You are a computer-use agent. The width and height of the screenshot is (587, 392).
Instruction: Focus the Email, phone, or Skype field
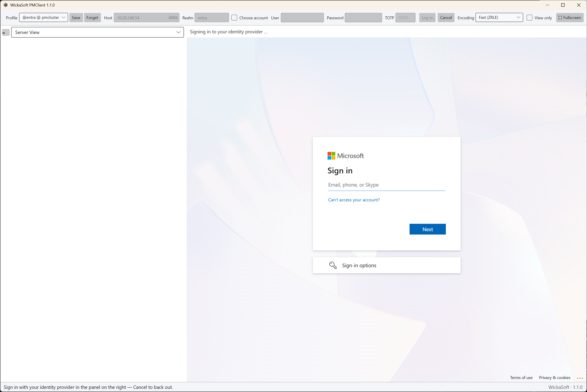(386, 185)
